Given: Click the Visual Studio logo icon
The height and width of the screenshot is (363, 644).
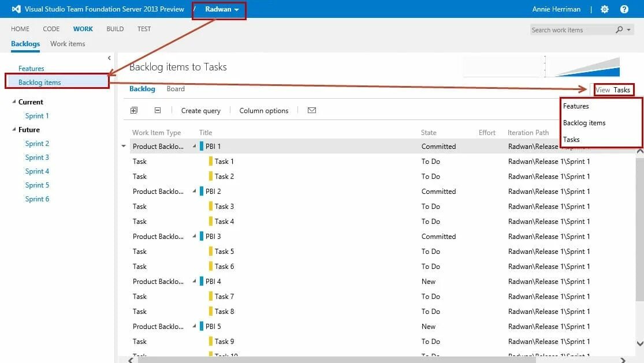Looking at the screenshot, I should pos(16,9).
